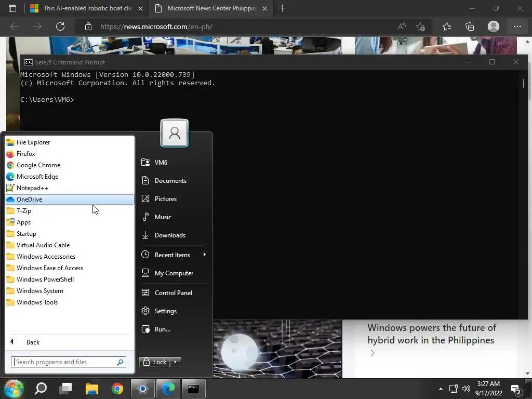Open the network tray icon
Screen dimensions: 532x399
pos(453,389)
